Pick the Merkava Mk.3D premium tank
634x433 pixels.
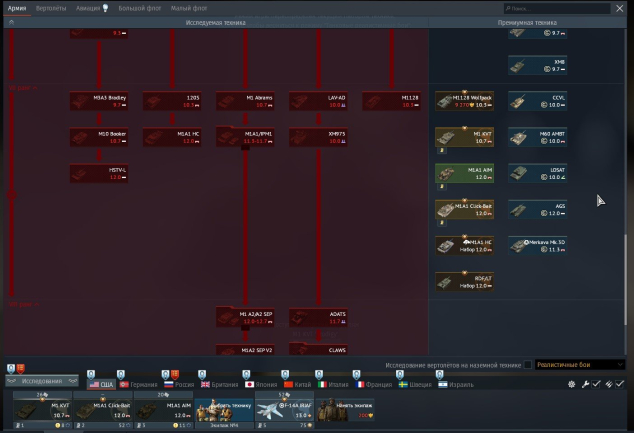click(537, 245)
